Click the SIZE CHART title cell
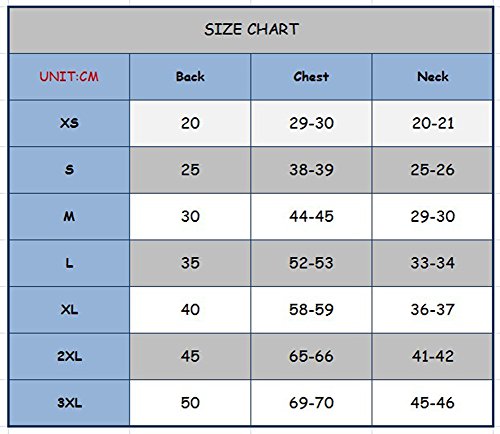The image size is (500, 434). pyautogui.click(x=251, y=30)
